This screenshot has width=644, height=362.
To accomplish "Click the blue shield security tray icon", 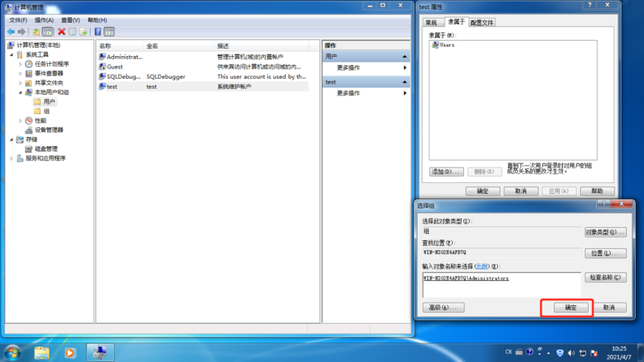I will pos(560,353).
